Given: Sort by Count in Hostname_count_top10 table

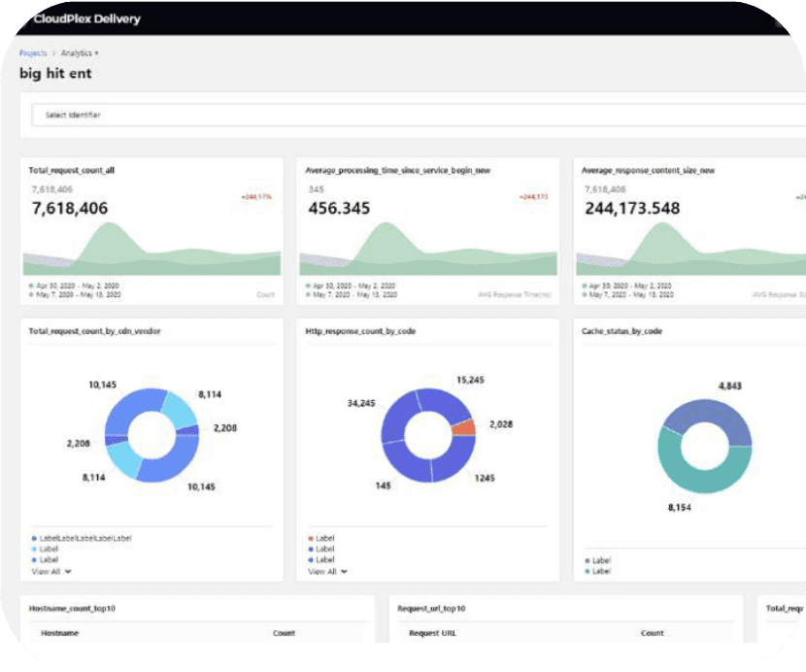Looking at the screenshot, I should click(284, 633).
